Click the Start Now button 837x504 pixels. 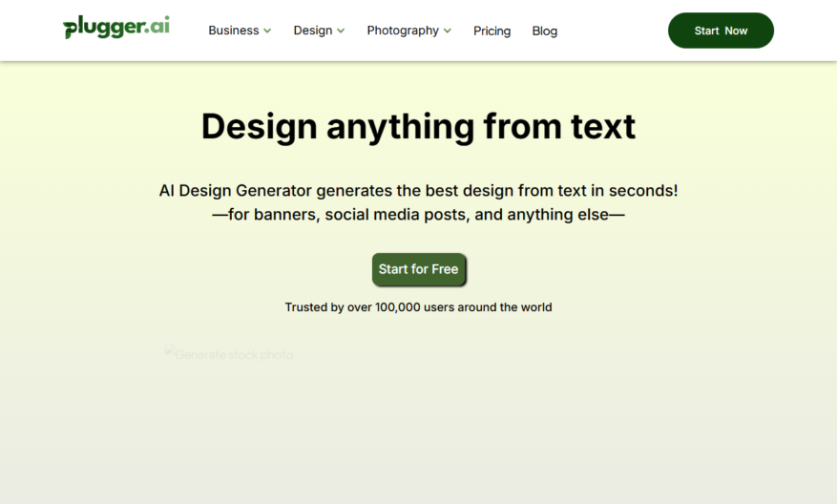pyautogui.click(x=721, y=31)
